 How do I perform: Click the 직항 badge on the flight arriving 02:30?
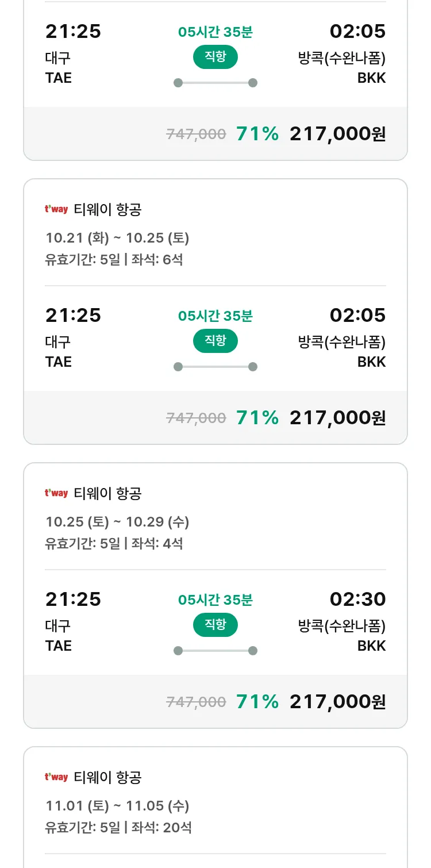pos(215,625)
